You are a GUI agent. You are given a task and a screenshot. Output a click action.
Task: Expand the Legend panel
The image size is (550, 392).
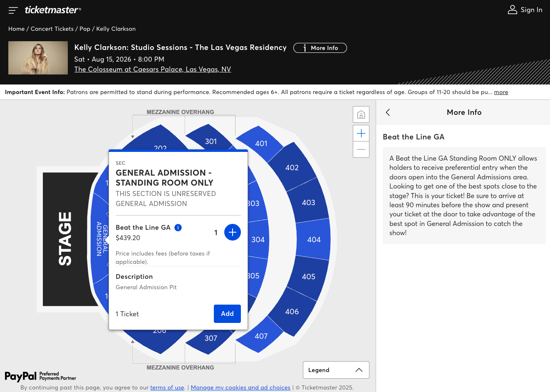click(336, 370)
